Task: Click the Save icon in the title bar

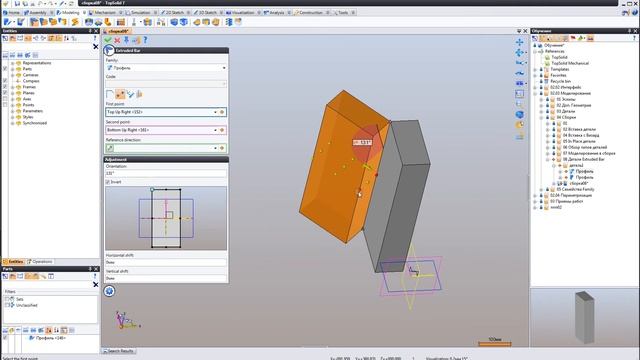Action: [17, 3]
